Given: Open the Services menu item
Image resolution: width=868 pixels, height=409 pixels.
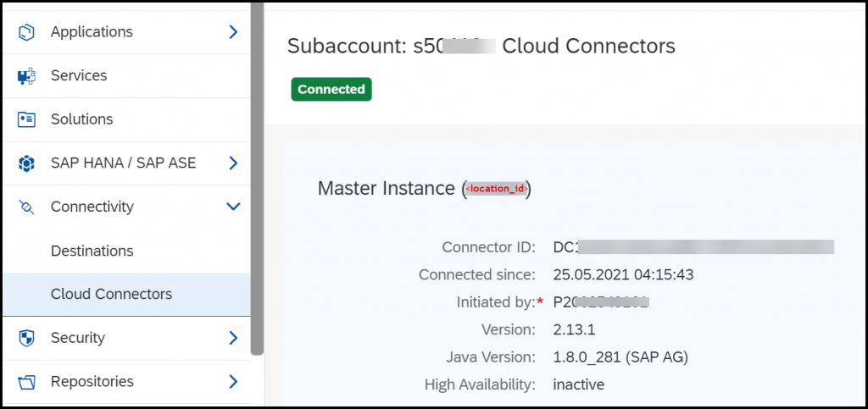Looking at the screenshot, I should (x=126, y=75).
